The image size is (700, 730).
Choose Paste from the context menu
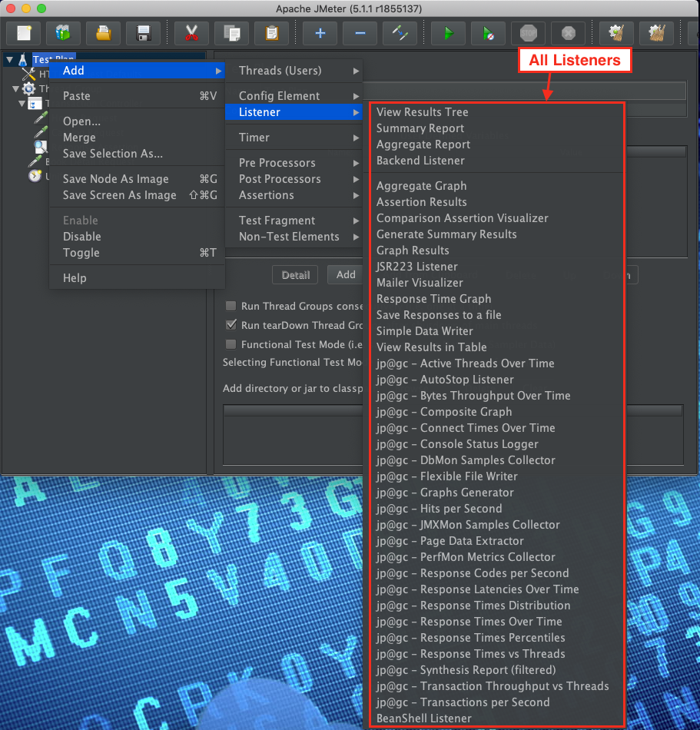137,96
